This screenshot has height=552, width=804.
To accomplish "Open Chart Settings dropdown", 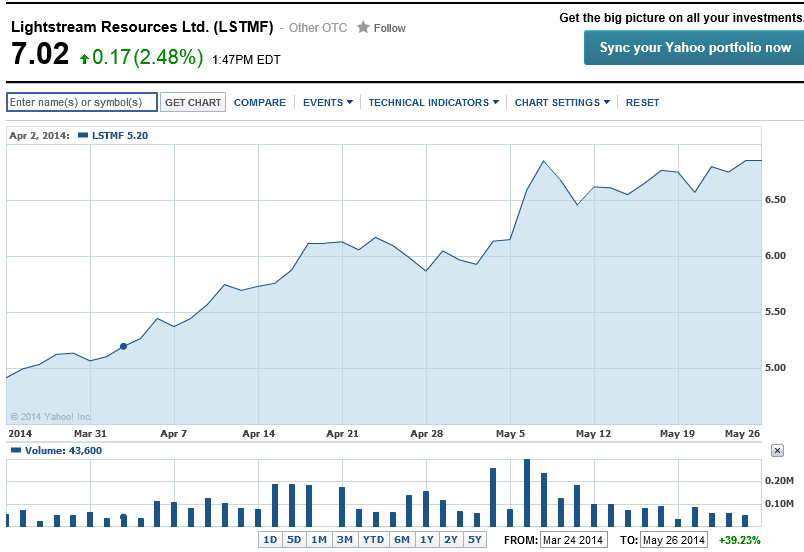I will coord(562,103).
